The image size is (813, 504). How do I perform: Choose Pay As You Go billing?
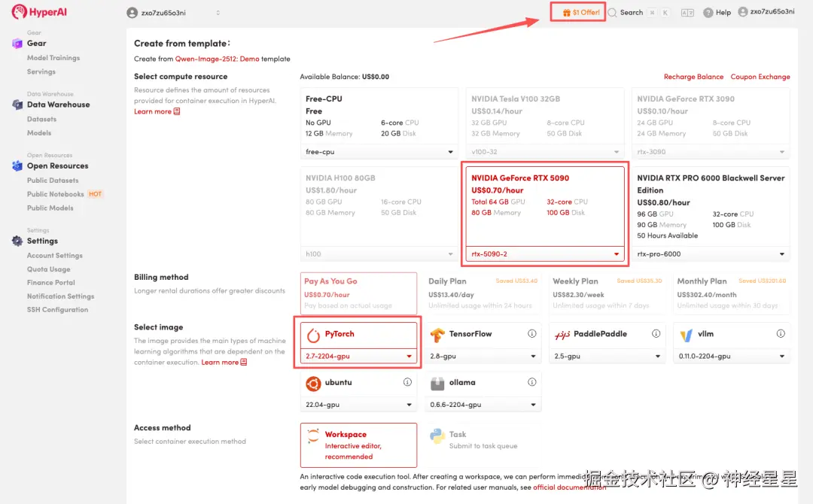coord(358,293)
